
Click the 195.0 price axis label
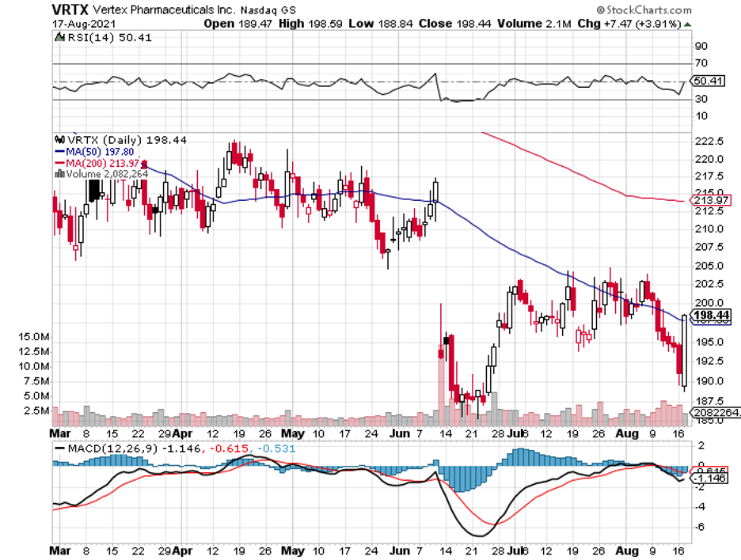[x=709, y=342]
